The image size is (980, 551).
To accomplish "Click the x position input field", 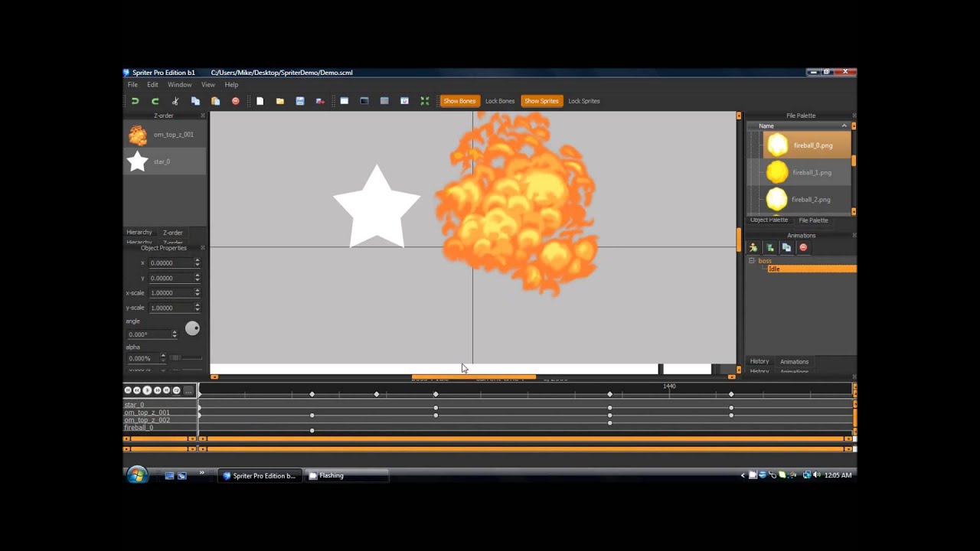I will 171,262.
